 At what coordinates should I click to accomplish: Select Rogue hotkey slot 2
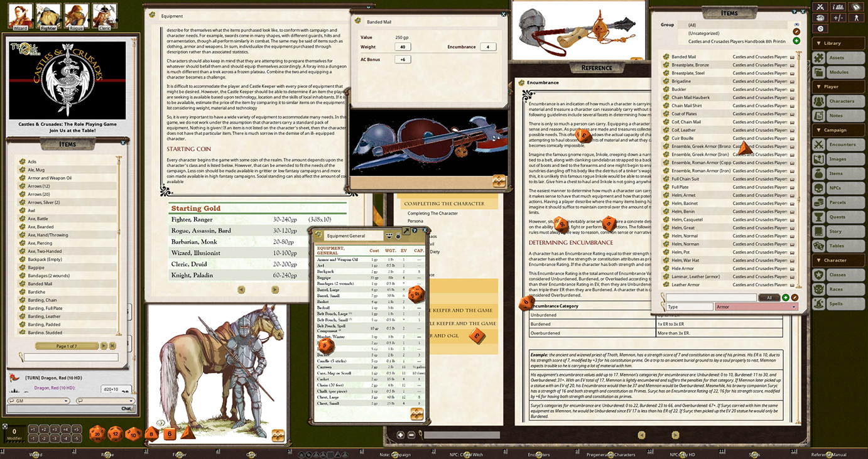point(108,455)
